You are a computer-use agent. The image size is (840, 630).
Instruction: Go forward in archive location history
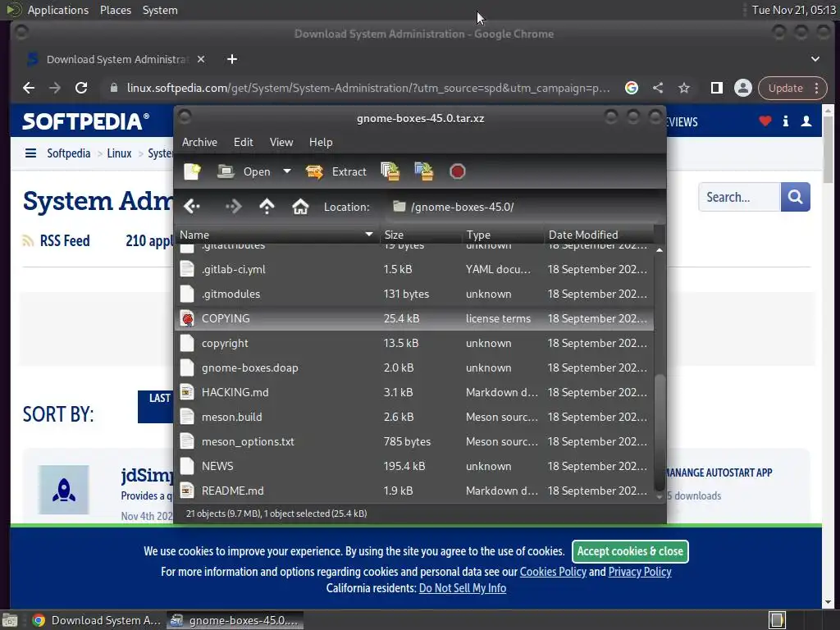pos(233,206)
